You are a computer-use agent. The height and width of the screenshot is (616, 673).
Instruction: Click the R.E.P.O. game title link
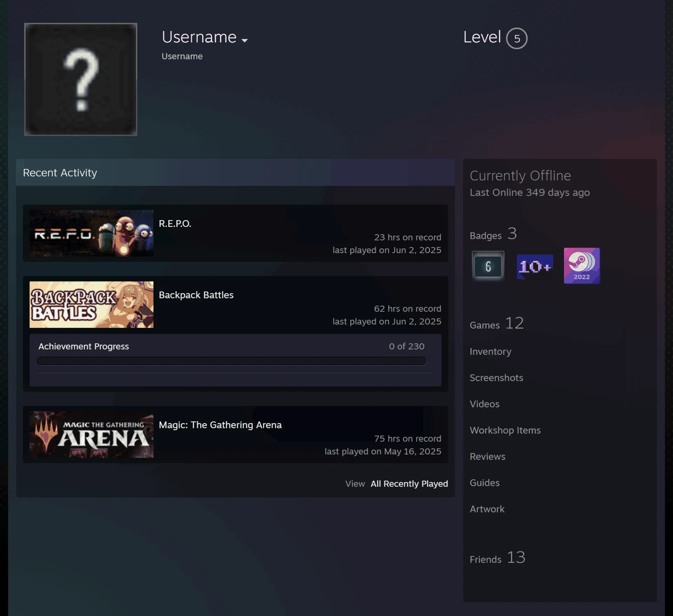click(175, 223)
